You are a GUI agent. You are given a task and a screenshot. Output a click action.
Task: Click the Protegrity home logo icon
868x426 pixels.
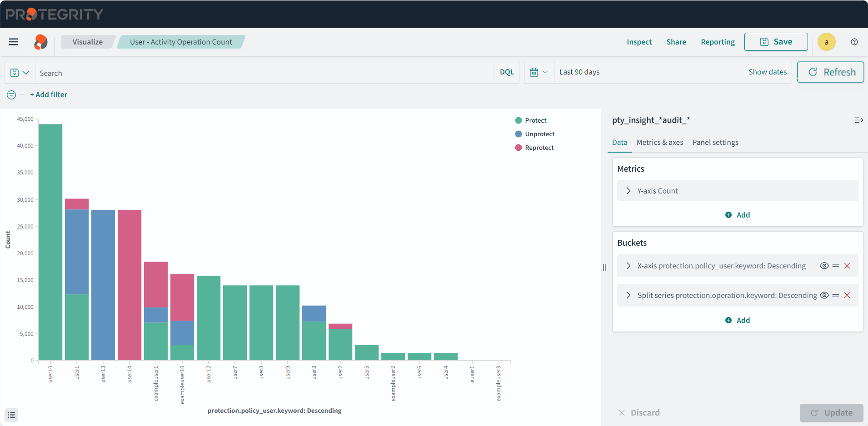pos(41,42)
